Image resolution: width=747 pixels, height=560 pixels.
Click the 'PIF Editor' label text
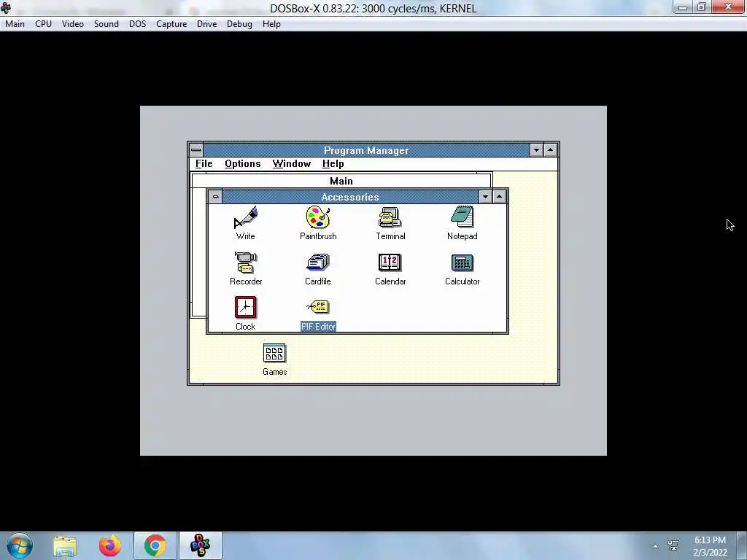coord(318,327)
